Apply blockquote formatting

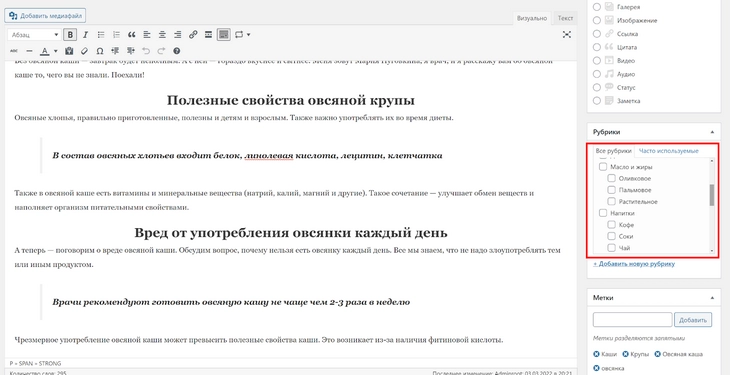point(132,34)
